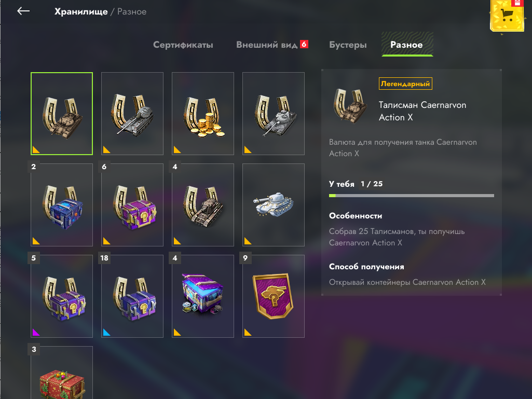
Task: Select the red Christmas gift container
Action: point(62,373)
